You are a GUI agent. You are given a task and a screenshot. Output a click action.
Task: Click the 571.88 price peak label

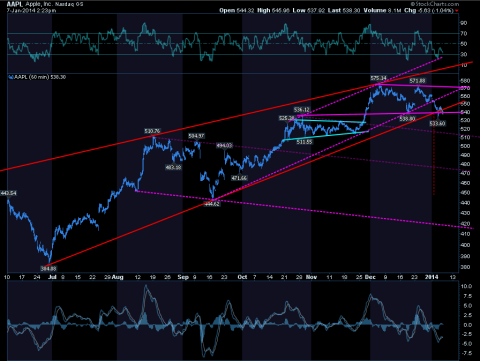click(417, 81)
